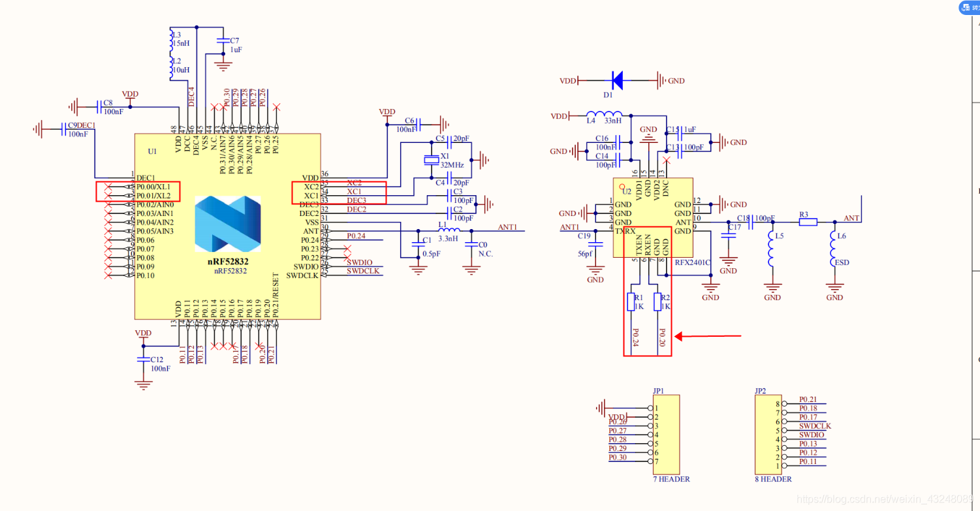980x511 pixels.
Task: Click the RXEN pin label on U2
Action: pyautogui.click(x=648, y=245)
